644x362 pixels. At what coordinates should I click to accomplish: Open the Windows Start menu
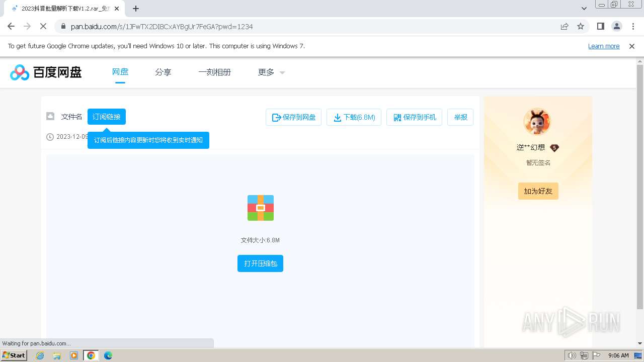point(14,355)
